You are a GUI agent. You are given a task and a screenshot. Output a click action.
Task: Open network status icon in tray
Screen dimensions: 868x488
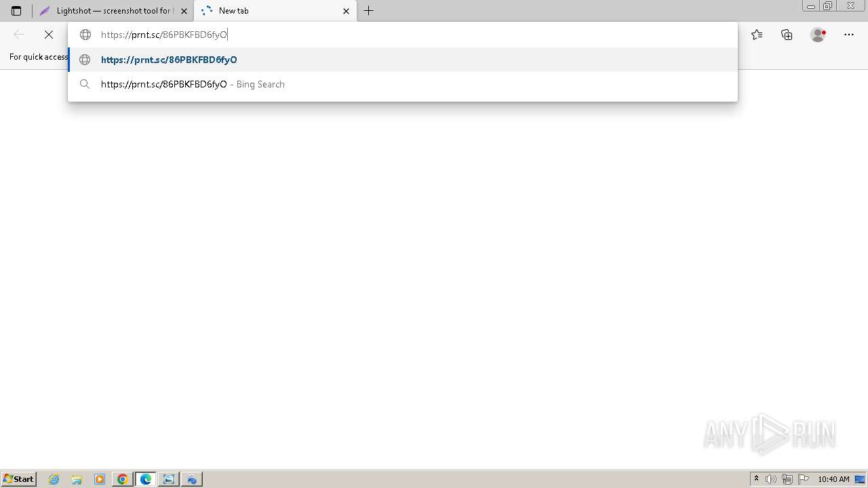(787, 479)
